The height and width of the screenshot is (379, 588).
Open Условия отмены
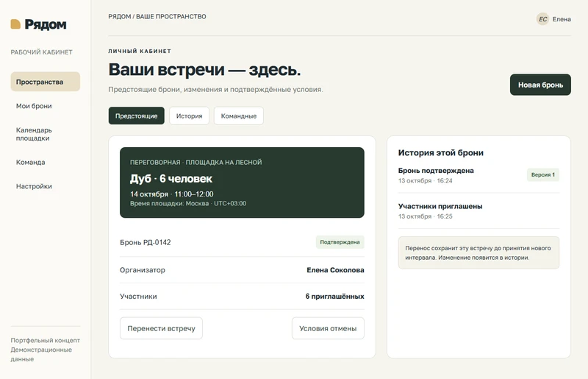click(x=328, y=328)
